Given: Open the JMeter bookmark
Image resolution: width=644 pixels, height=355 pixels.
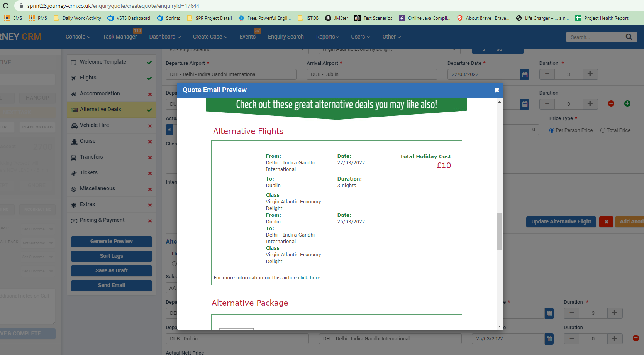Looking at the screenshot, I should 337,18.
